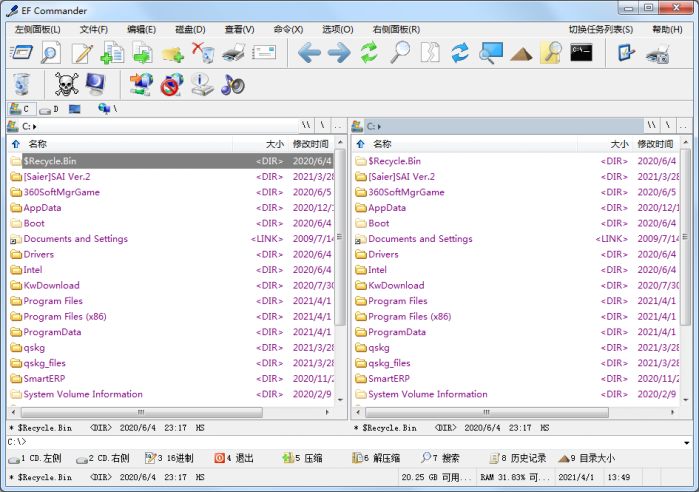The height and width of the screenshot is (492, 699).
Task: Click function key 8 历史记录 button
Action: click(x=518, y=458)
